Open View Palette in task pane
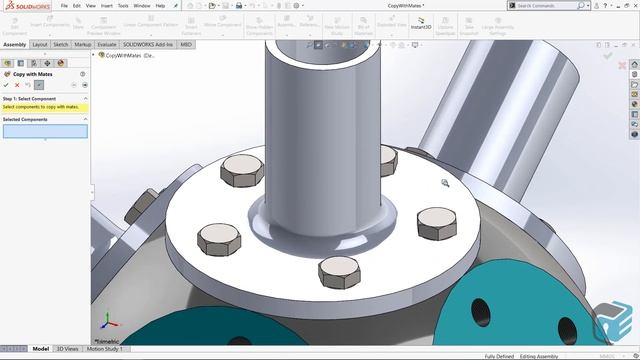Viewport: 640px width, 360px height. coord(635,94)
